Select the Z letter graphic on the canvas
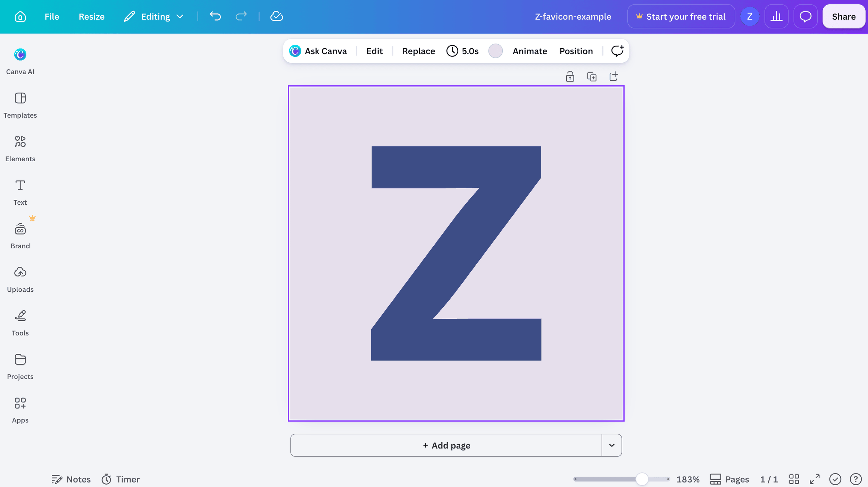868x487 pixels. coord(456,253)
